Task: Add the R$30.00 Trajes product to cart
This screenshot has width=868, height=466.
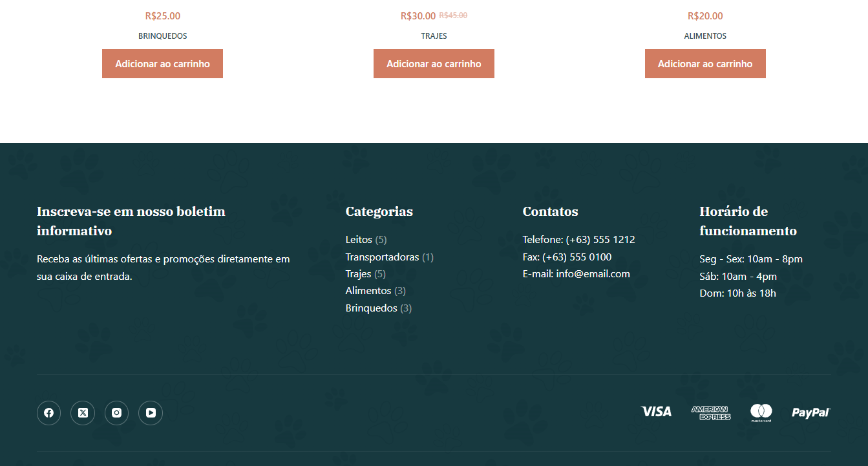Action: point(434,64)
